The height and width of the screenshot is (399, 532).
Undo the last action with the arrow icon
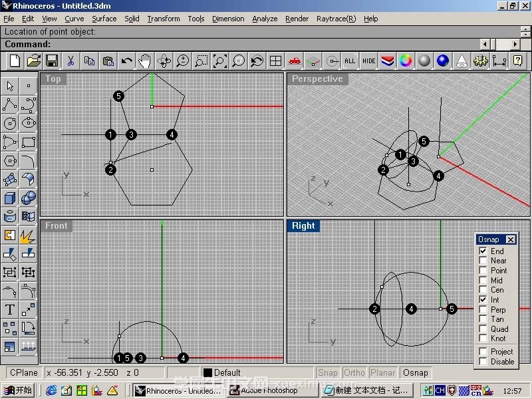(x=126, y=61)
